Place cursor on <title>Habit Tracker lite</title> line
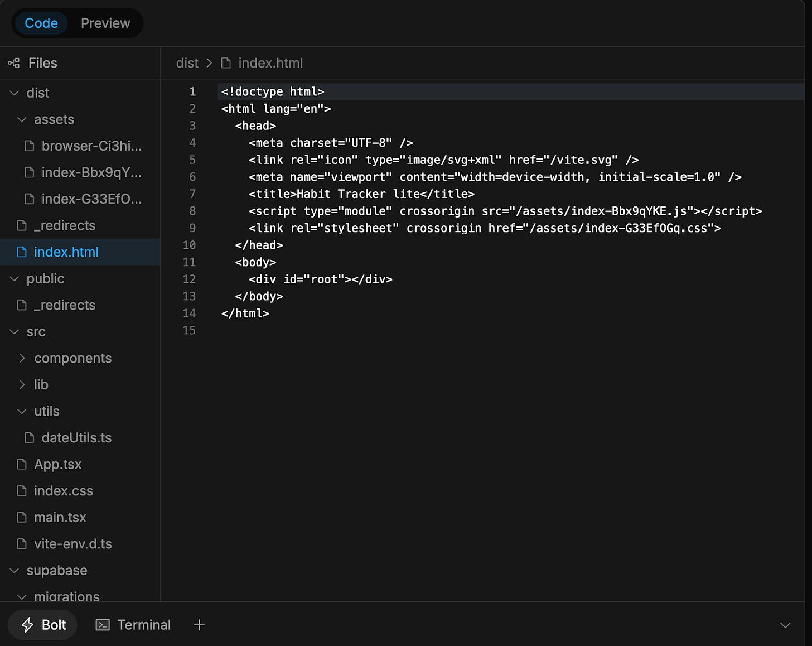Screen dimensions: 812x646 [361, 194]
